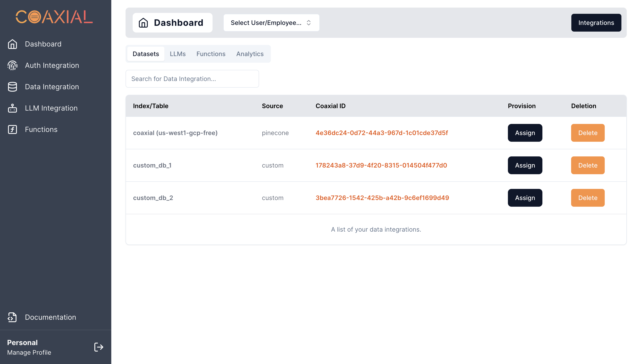This screenshot has width=641, height=364.
Task: Open Auth Integration via fingerprint icon
Action: [12, 65]
